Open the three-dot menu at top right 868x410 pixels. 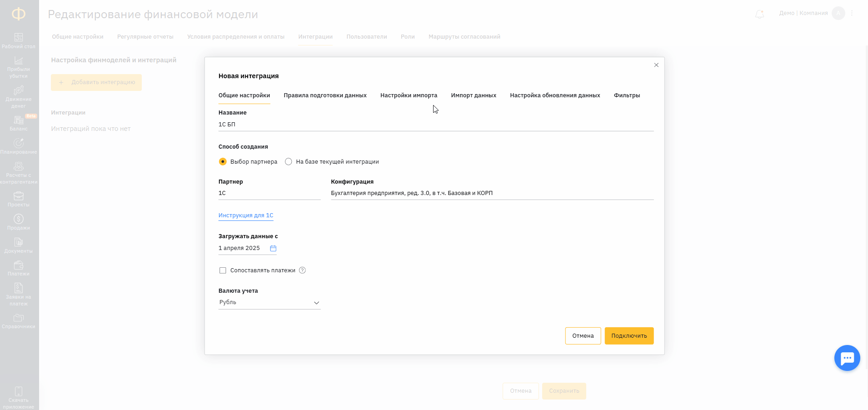[x=852, y=13]
